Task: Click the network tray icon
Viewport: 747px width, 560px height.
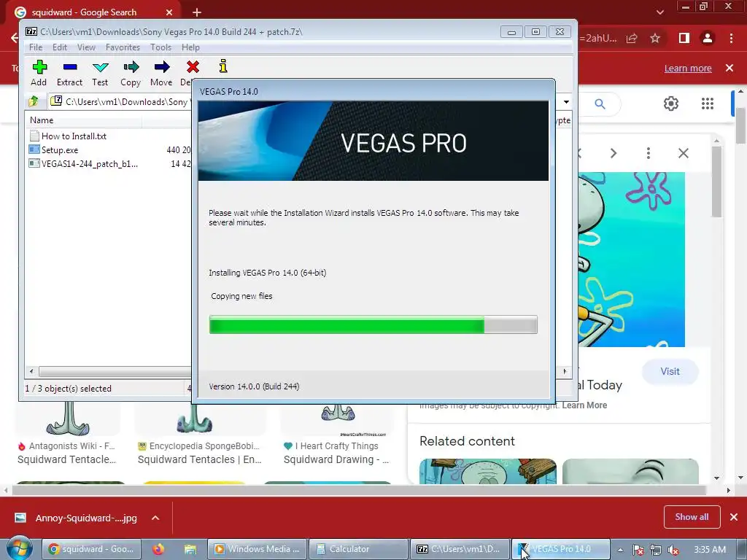Action: tap(656, 550)
